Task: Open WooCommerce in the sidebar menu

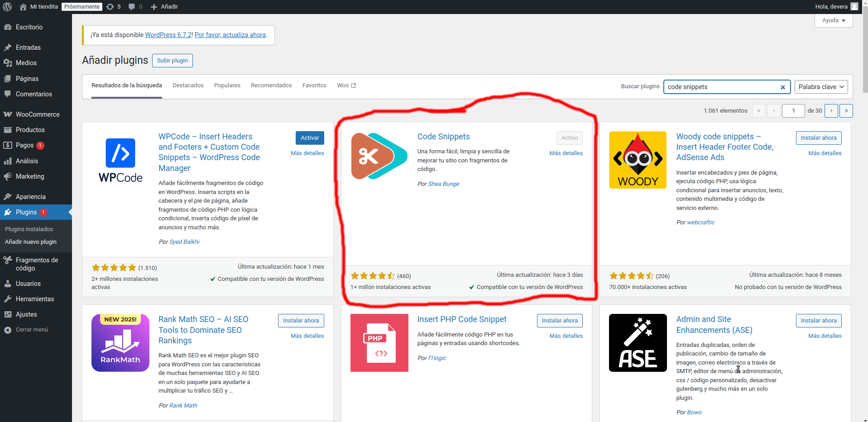Action: tap(37, 114)
